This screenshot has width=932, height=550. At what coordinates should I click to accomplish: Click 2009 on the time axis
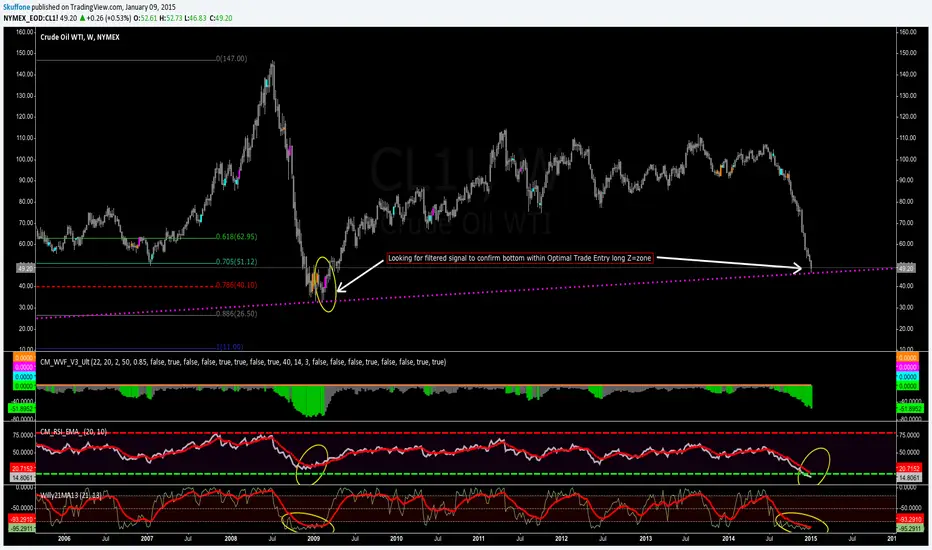pos(314,539)
